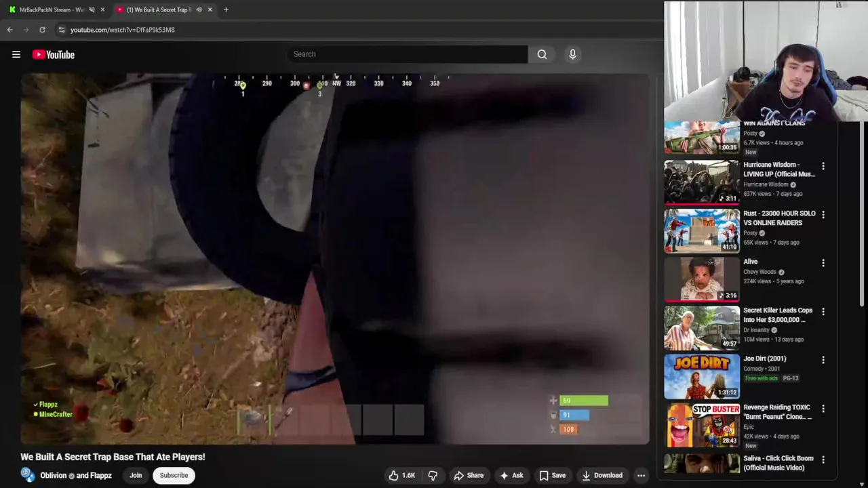The height and width of the screenshot is (488, 868).
Task: Open options menu for Rust 23000 HOUR video
Action: [x=823, y=215]
